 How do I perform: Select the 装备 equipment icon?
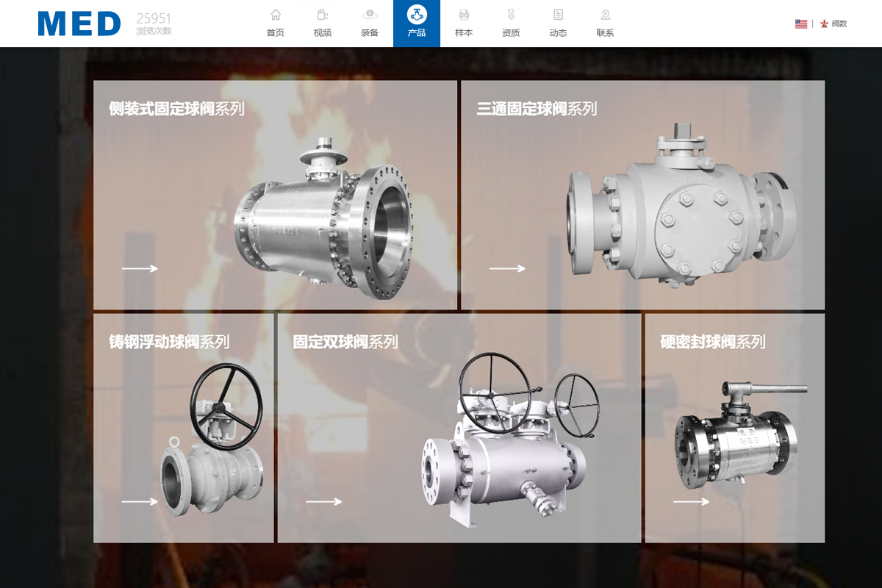point(370,15)
